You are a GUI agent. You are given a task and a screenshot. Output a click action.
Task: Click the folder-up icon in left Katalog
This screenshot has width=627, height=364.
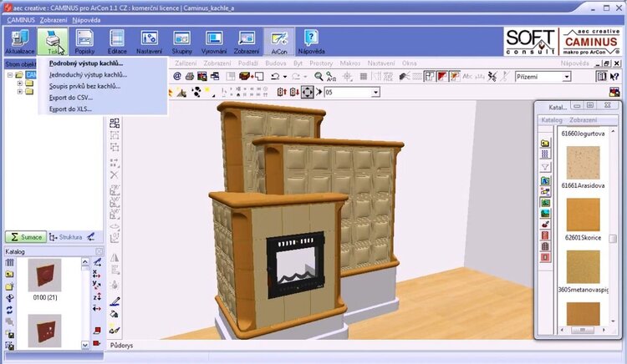click(10, 274)
